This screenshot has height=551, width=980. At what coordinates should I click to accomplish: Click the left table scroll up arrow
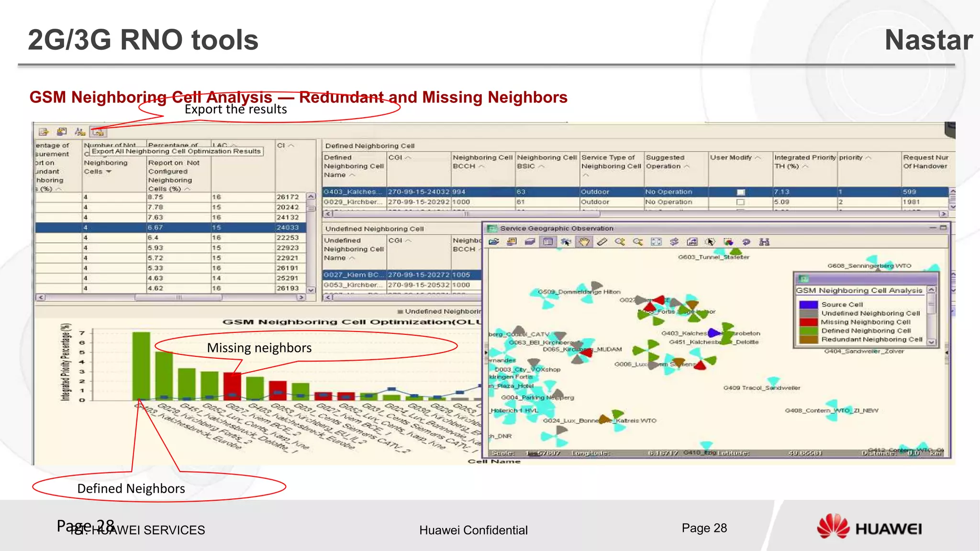tap(311, 197)
